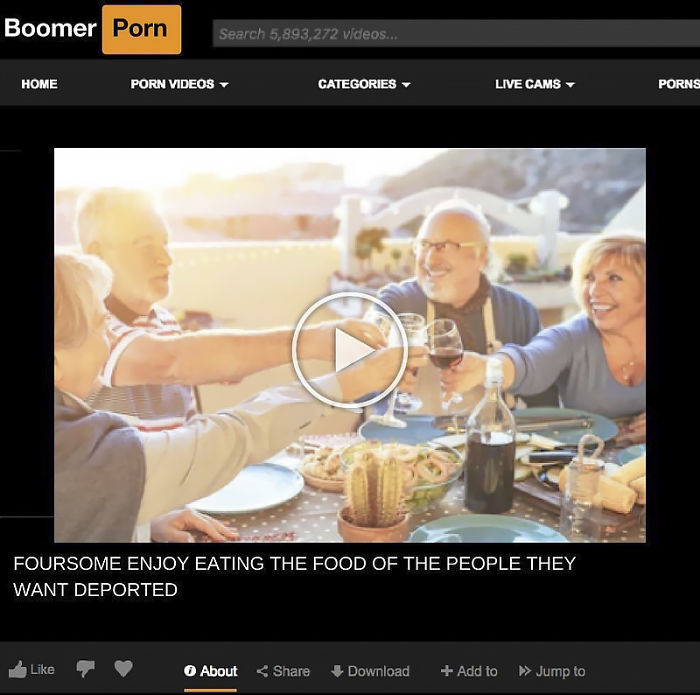Click the About info icon
700x695 pixels.
click(x=190, y=671)
